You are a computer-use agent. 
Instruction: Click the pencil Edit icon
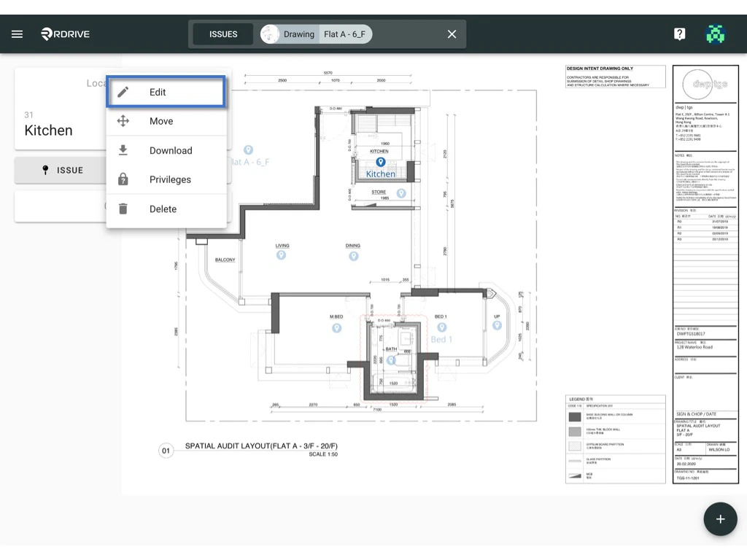[123, 92]
